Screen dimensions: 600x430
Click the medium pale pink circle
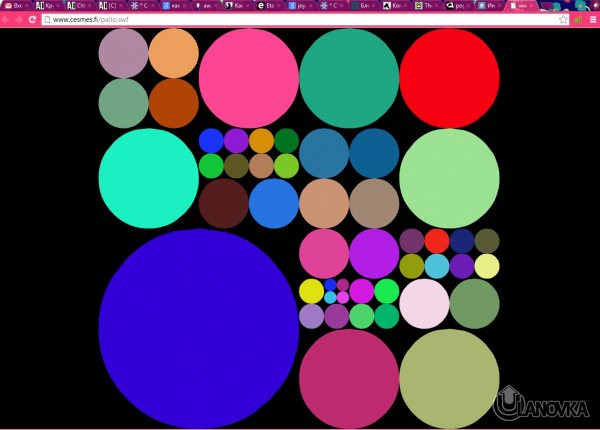pos(424,304)
